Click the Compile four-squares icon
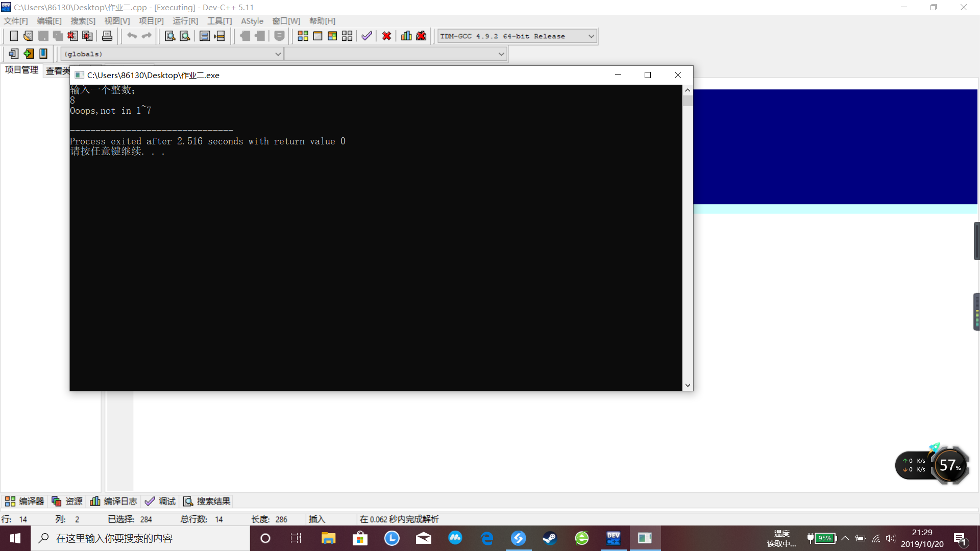980x551 pixels. [303, 36]
